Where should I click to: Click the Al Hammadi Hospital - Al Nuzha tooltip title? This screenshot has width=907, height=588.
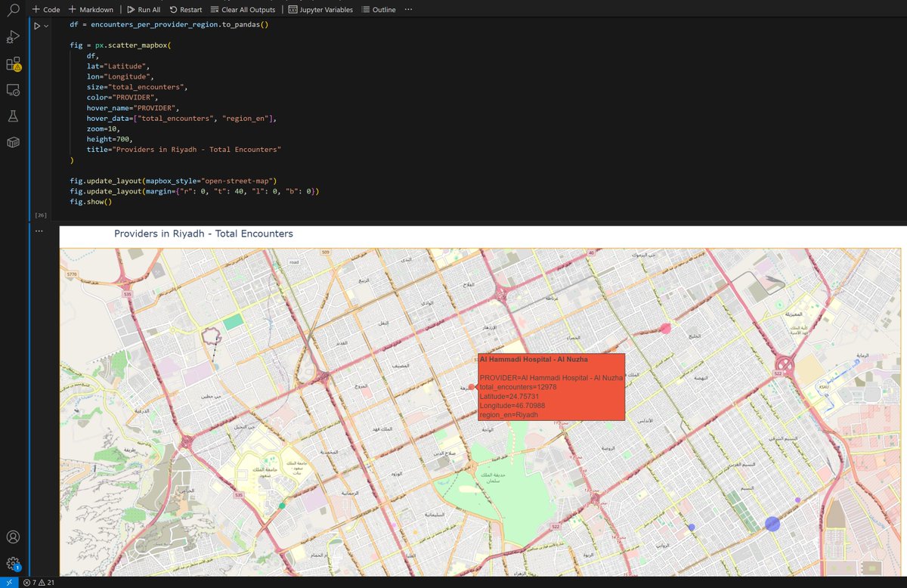click(534, 360)
